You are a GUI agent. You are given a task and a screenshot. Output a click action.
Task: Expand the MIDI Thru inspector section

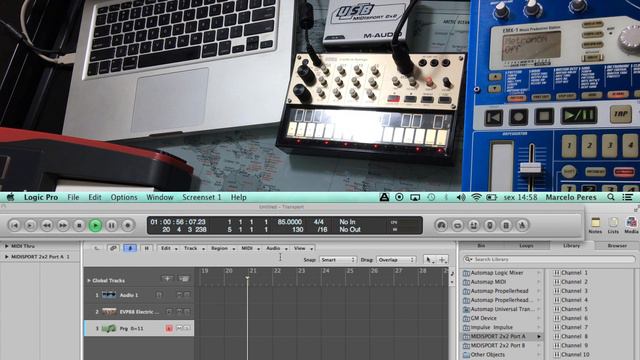pos(7,246)
